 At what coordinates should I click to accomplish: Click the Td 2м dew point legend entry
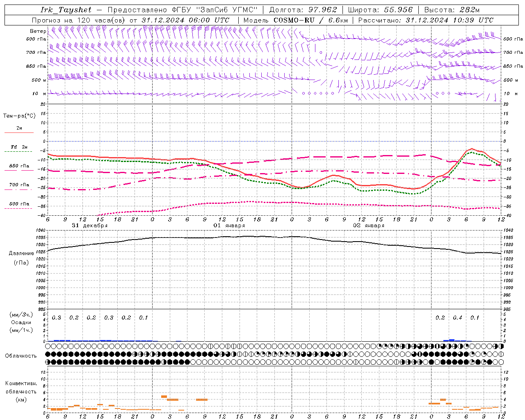[19, 147]
